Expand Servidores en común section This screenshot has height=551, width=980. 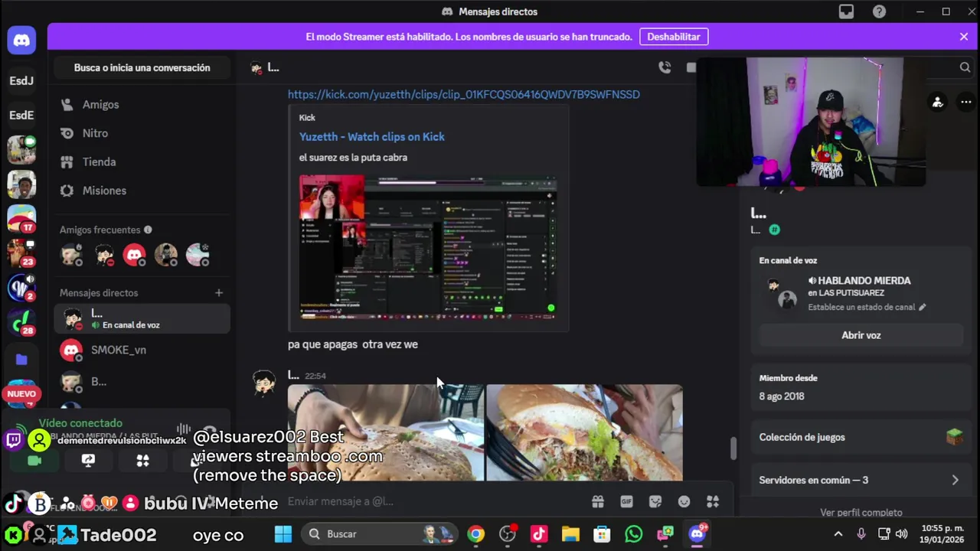pos(861,480)
